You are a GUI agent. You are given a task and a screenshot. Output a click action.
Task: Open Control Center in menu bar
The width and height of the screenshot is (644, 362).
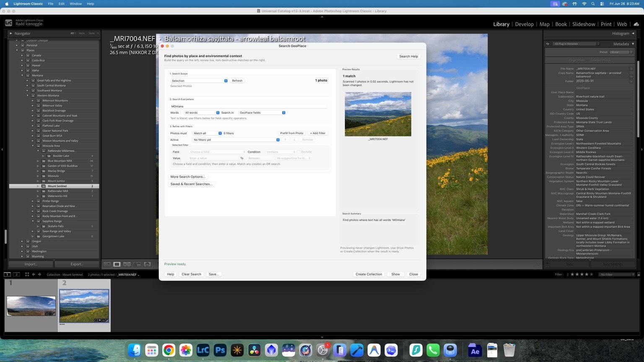602,4
